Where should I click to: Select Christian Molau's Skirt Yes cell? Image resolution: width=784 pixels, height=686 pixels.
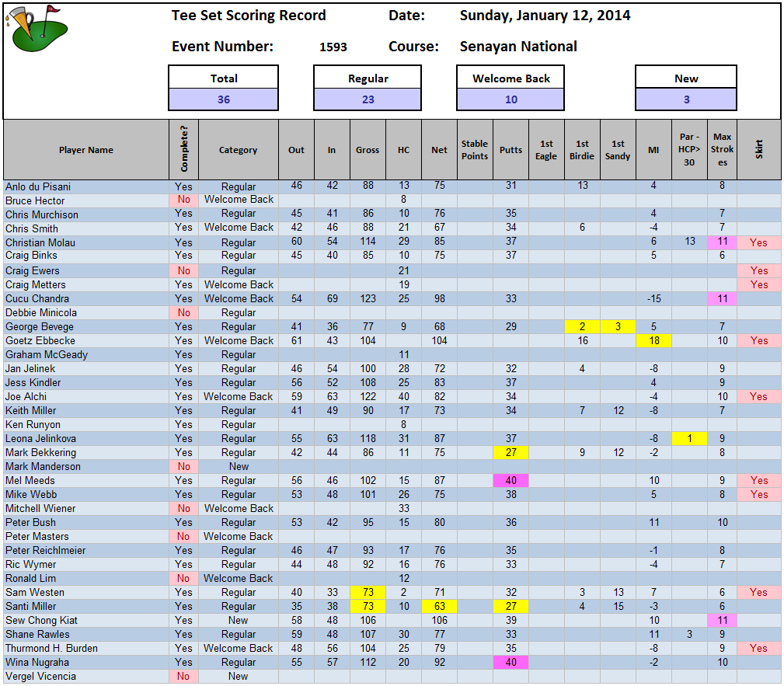(x=758, y=242)
